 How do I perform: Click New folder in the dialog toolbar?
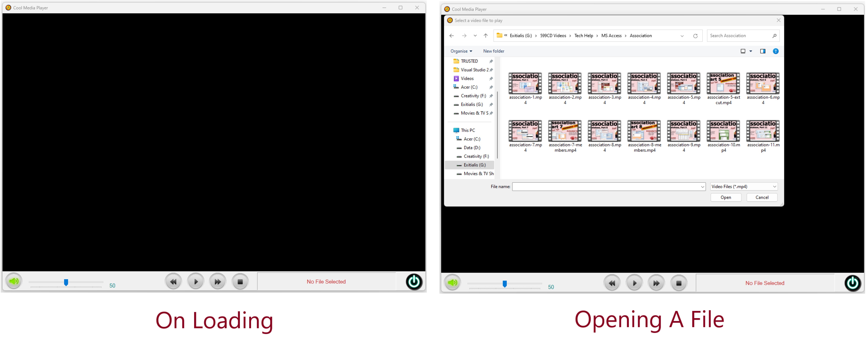point(493,51)
